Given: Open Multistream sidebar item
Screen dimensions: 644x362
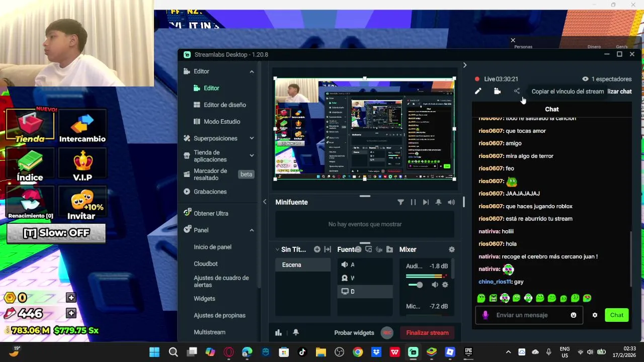Looking at the screenshot, I should click(209, 332).
